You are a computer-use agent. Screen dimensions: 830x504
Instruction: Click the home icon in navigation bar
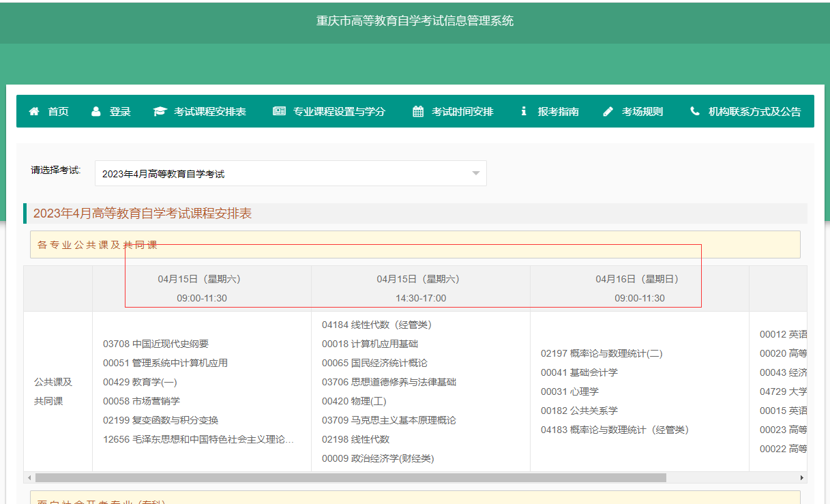[x=34, y=111]
